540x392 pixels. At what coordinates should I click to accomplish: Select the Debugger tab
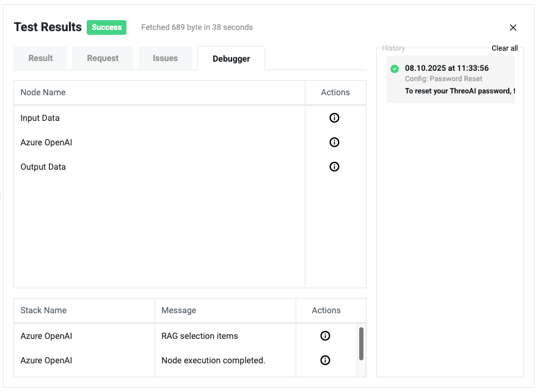pyautogui.click(x=231, y=59)
